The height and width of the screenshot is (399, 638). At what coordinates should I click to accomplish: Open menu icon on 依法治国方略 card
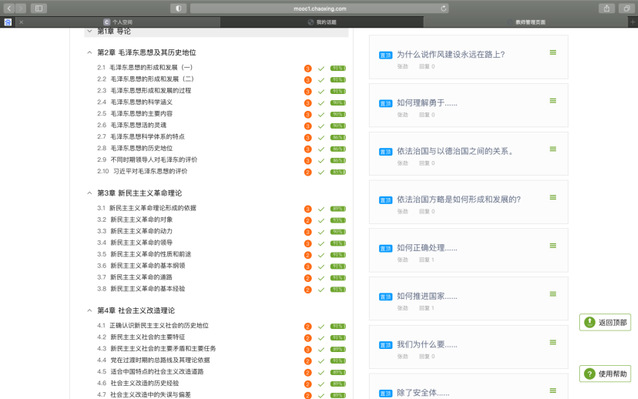pyautogui.click(x=553, y=197)
